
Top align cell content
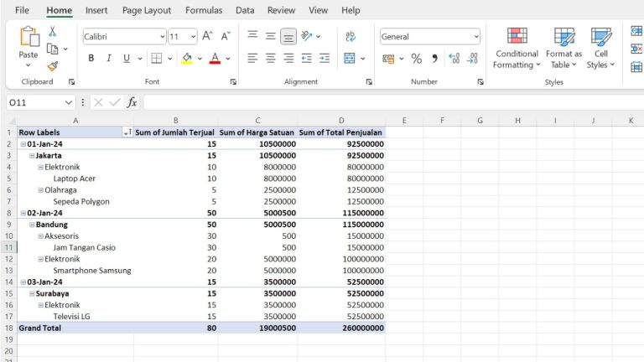[x=252, y=35]
